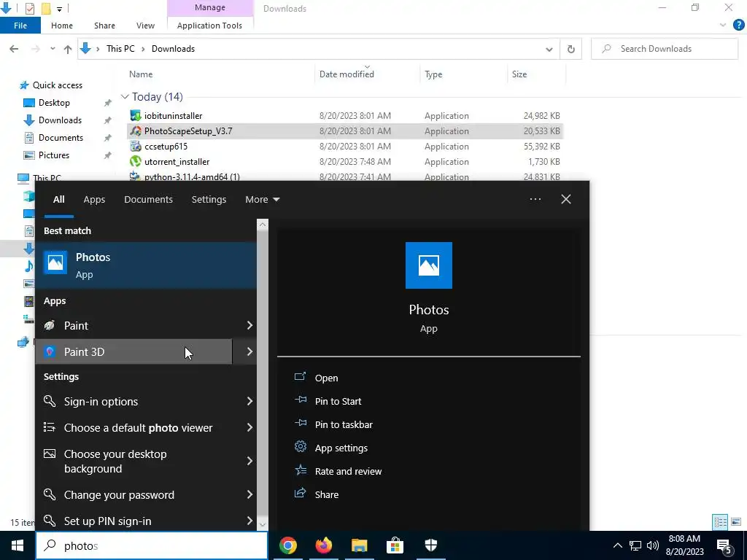Viewport: 747px width, 560px height.
Task: Switch to the Apps search tab
Action: (x=94, y=200)
